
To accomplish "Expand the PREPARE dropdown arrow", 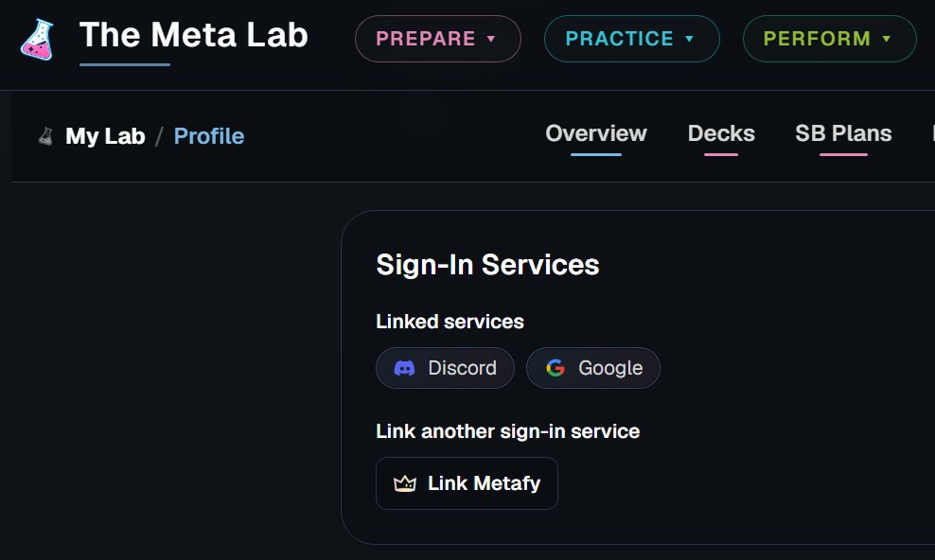I will click(491, 39).
